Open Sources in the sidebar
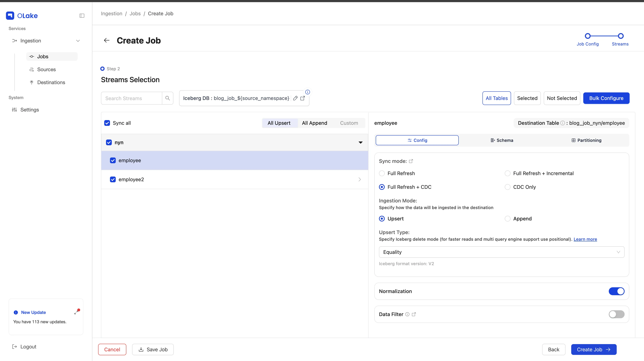 click(x=46, y=69)
